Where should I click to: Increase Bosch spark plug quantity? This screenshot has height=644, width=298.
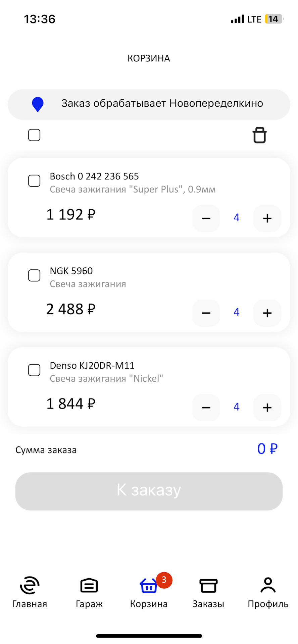pyautogui.click(x=267, y=218)
